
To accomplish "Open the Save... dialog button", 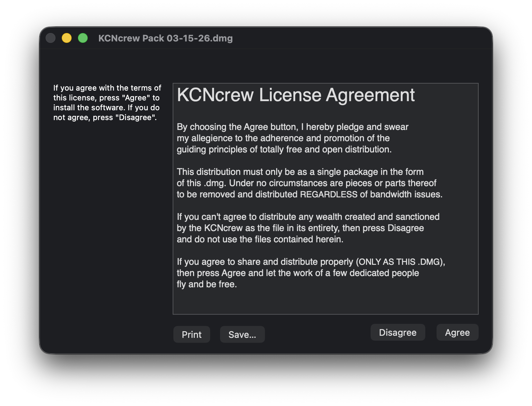I will pos(242,334).
